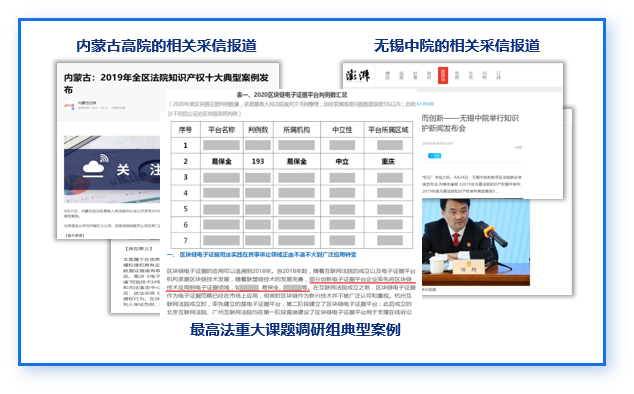
Task: Select the 193 cell in the table
Action: pyautogui.click(x=258, y=161)
